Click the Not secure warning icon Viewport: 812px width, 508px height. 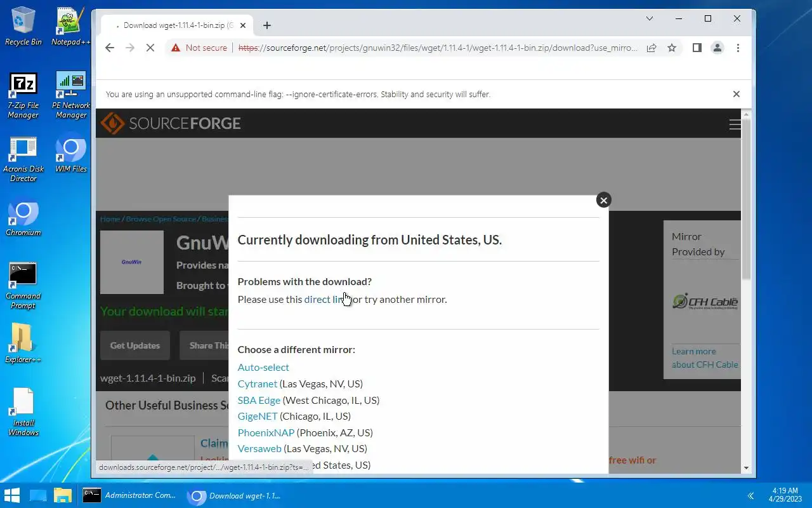pyautogui.click(x=176, y=48)
